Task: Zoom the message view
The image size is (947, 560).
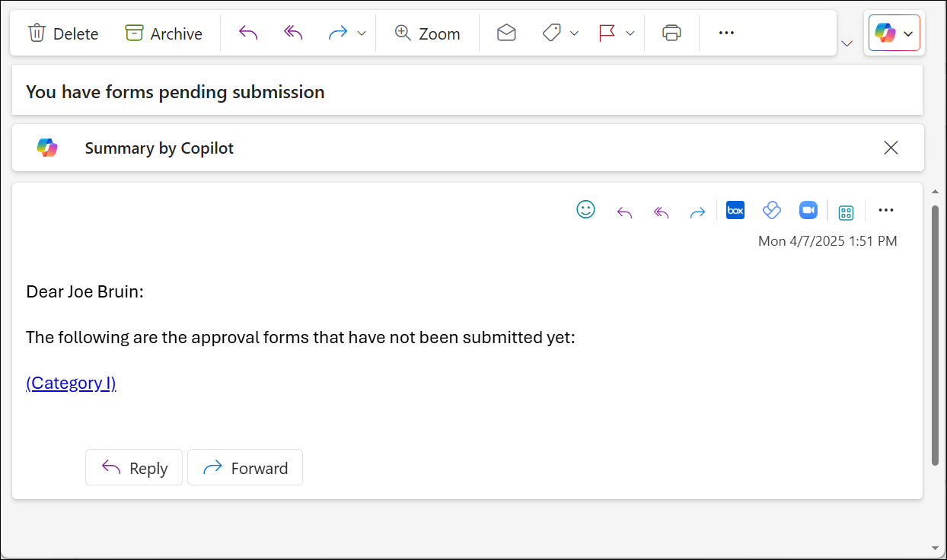Action: click(x=427, y=33)
